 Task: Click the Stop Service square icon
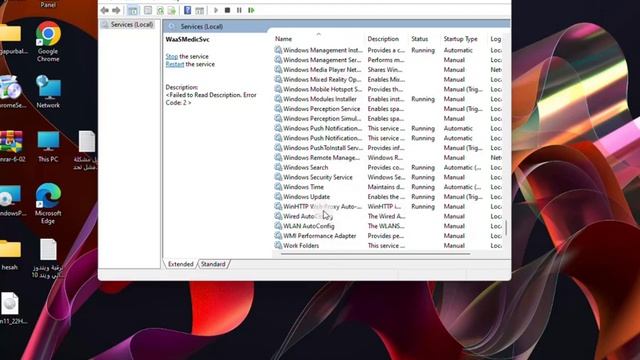point(227,10)
